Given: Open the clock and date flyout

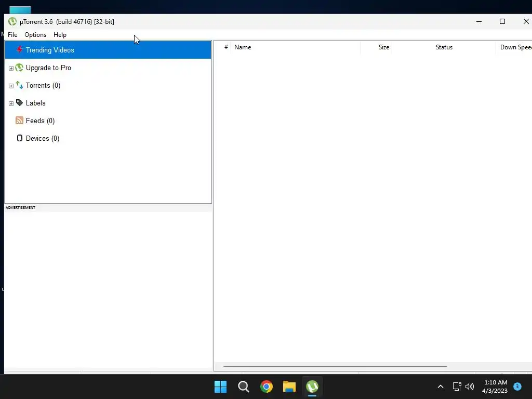Looking at the screenshot, I should click(x=495, y=387).
